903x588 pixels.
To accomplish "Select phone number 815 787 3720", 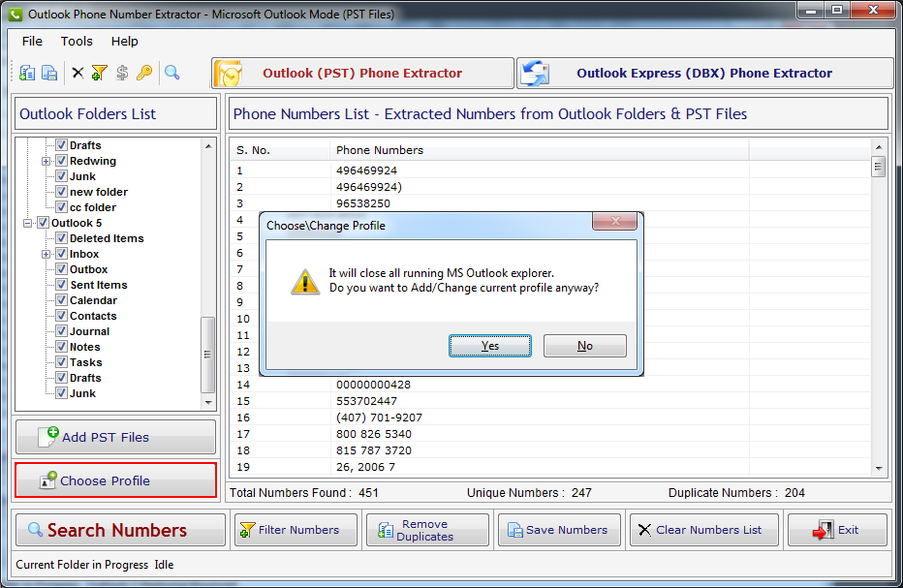I will (374, 450).
